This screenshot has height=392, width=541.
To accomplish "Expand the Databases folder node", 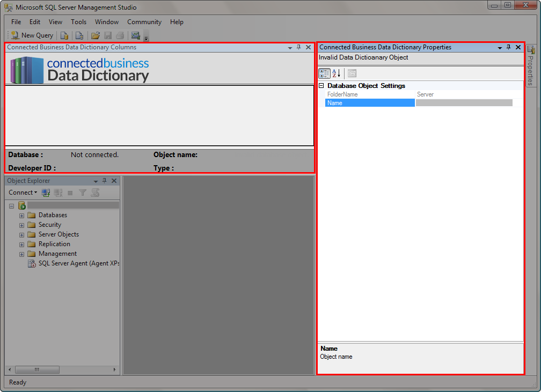I will pos(22,216).
